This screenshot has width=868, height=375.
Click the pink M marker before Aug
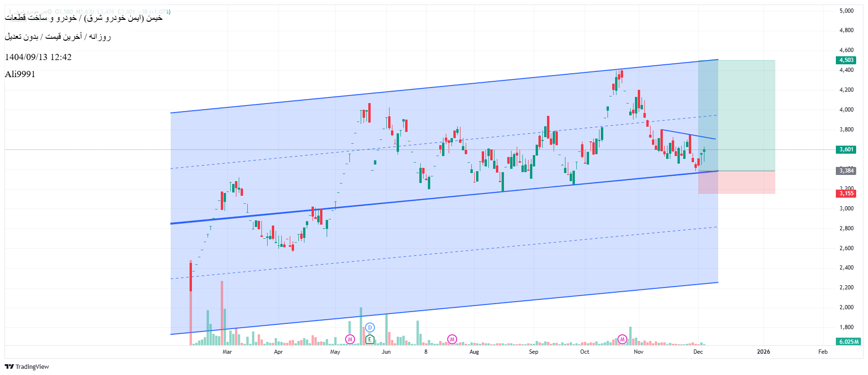point(452,339)
